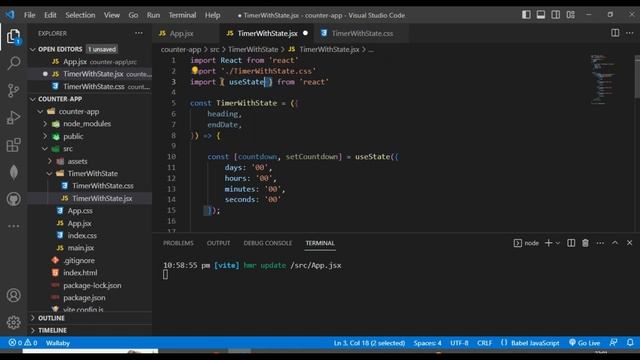
Task: Select encoding UTF-8 in status bar
Action: [x=459, y=343]
